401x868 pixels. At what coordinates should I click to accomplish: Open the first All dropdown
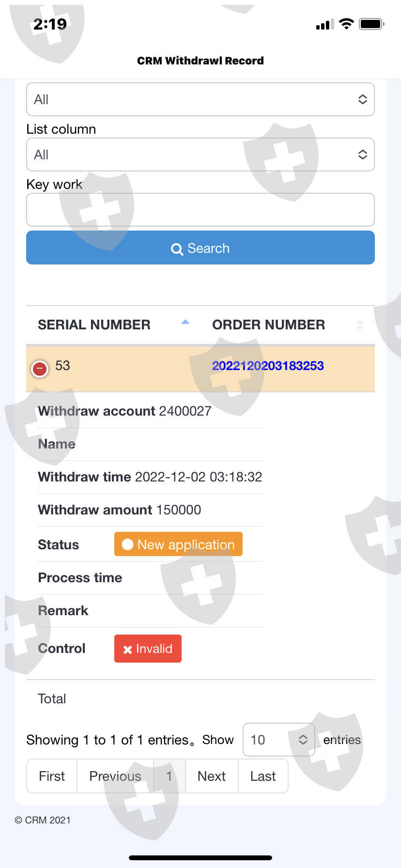coord(200,99)
